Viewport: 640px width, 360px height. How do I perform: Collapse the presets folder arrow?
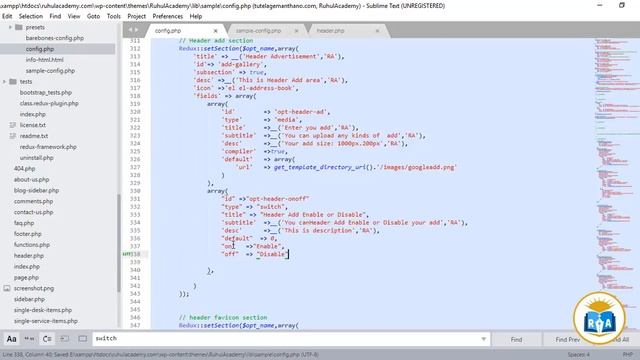10,27
